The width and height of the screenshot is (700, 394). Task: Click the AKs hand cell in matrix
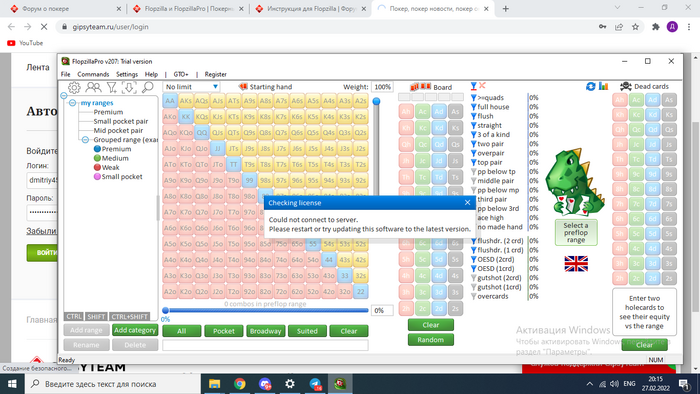tap(186, 100)
